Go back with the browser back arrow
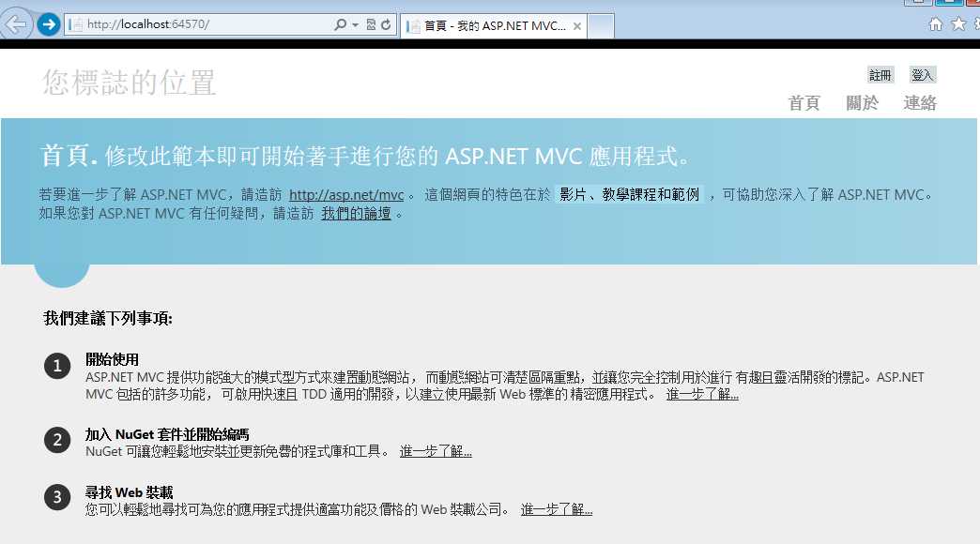Screen dimensions: 980x544 coord(15,25)
